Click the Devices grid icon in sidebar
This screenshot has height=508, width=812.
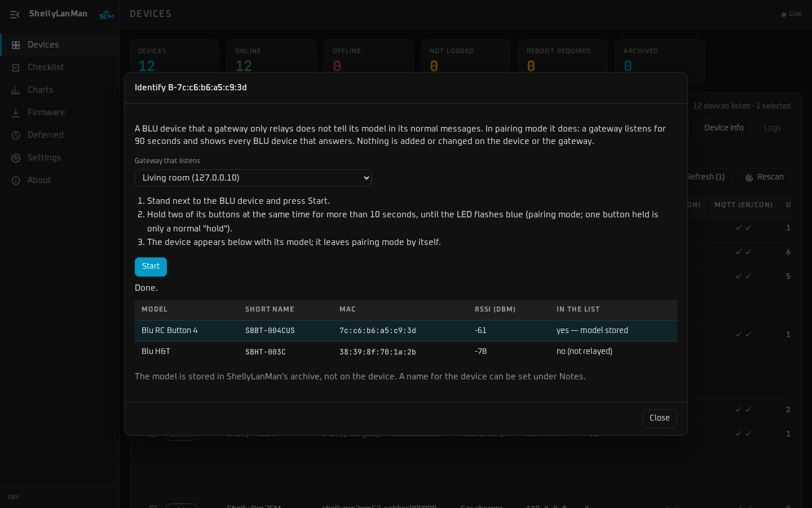click(x=16, y=45)
